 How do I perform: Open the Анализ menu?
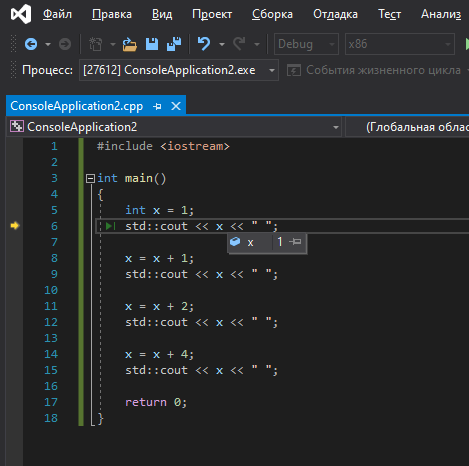[x=441, y=14]
